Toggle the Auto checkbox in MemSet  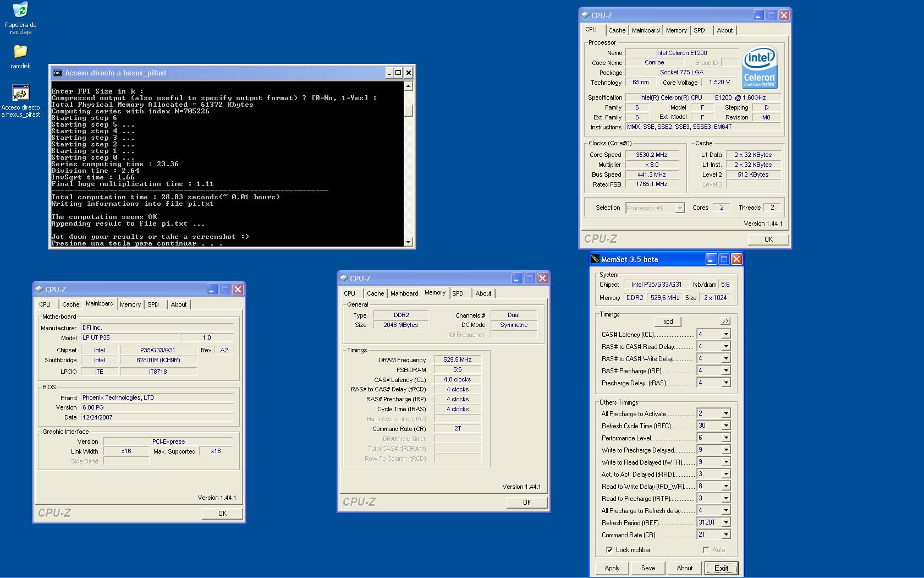point(706,549)
